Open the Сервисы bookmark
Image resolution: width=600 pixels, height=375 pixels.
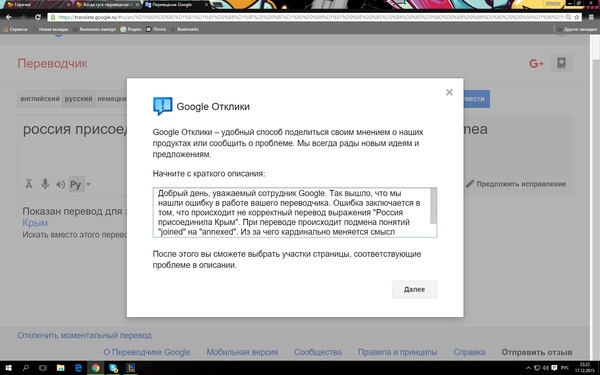15,29
